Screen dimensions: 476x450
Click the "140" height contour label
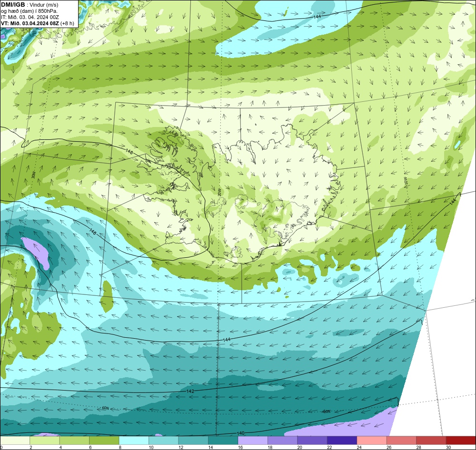[240, 433]
